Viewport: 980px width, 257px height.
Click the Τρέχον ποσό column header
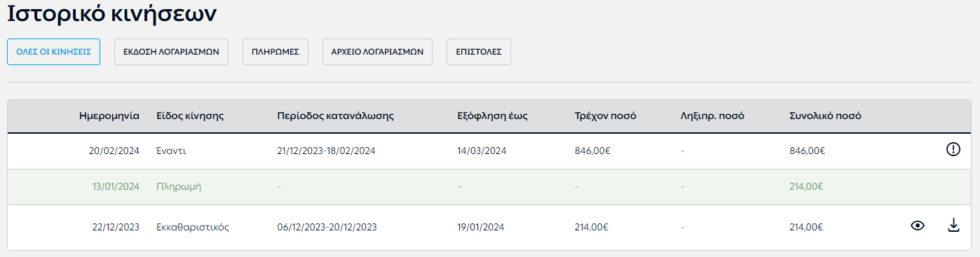(605, 116)
